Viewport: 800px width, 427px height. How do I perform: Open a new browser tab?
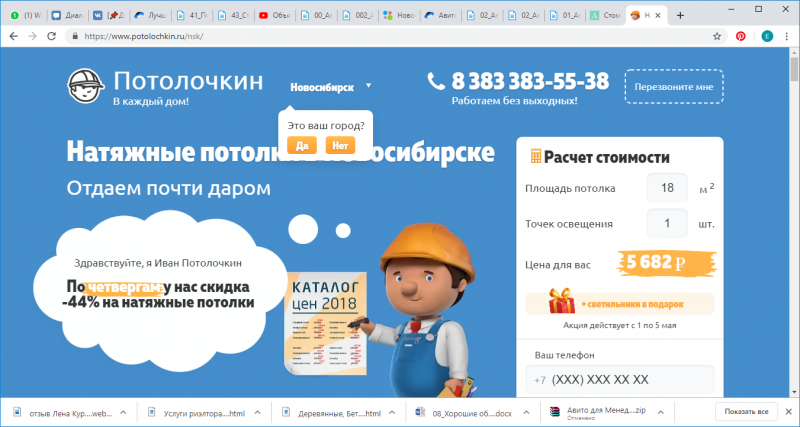pyautogui.click(x=680, y=15)
